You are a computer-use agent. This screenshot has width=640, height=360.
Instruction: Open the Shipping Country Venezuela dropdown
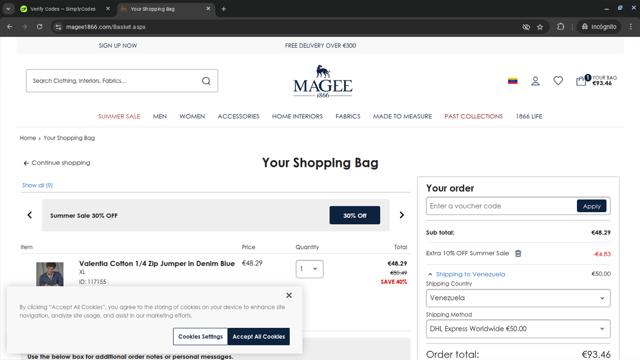(518, 298)
